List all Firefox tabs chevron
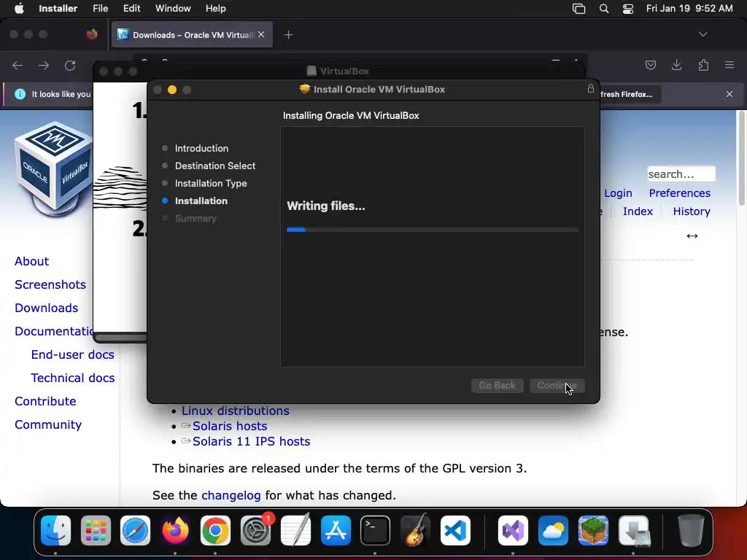The width and height of the screenshot is (747, 560). point(703,34)
